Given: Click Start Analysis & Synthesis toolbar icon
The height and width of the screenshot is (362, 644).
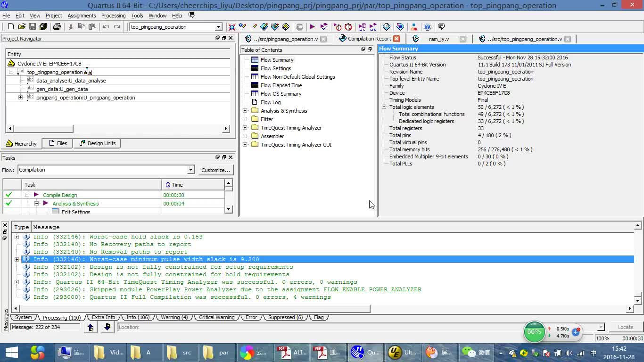Looking at the screenshot, I should tap(323, 27).
